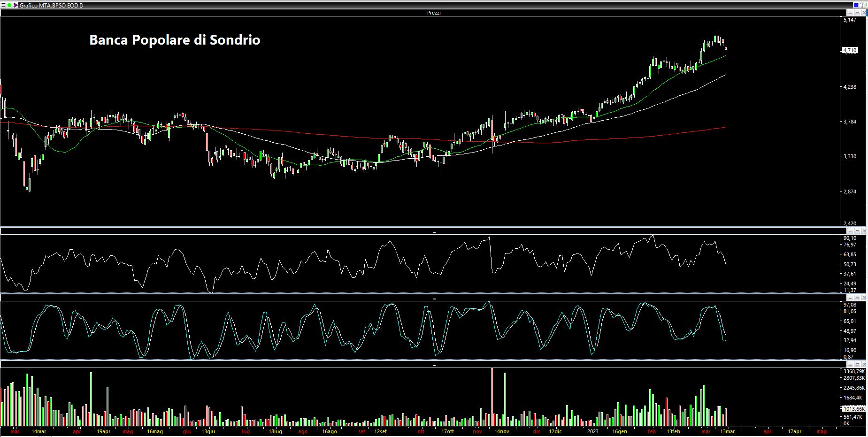Select the T text tool icon
The width and height of the screenshot is (868, 437).
tap(863, 5)
